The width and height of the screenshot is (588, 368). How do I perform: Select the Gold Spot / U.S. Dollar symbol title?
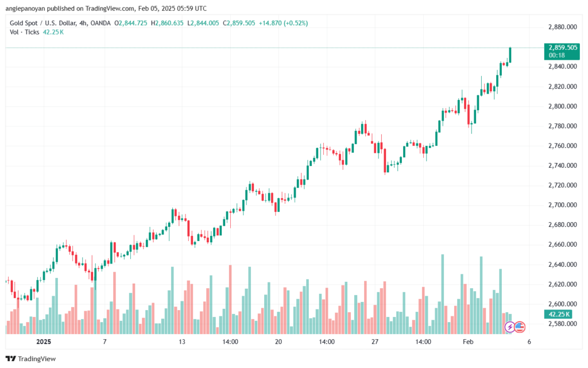[42, 23]
